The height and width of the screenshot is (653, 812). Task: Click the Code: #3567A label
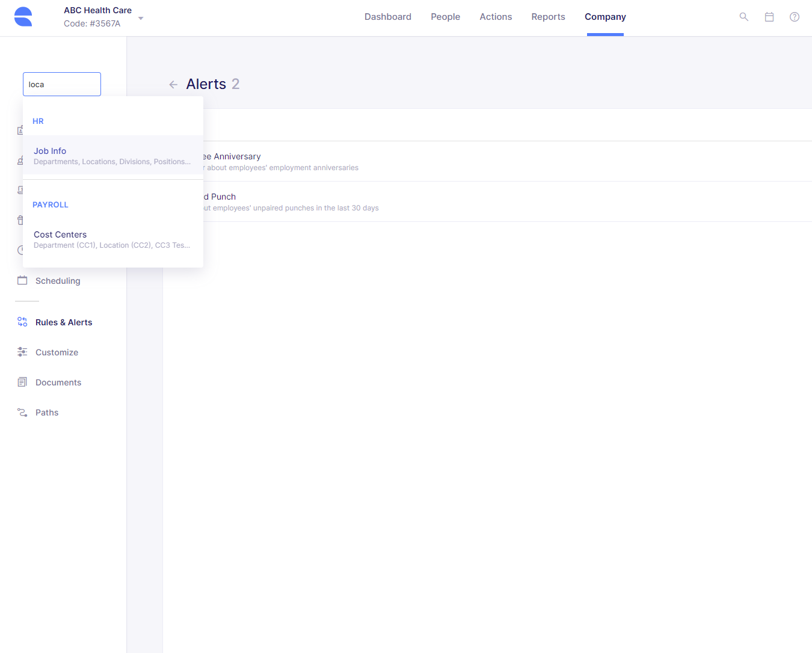(x=92, y=23)
